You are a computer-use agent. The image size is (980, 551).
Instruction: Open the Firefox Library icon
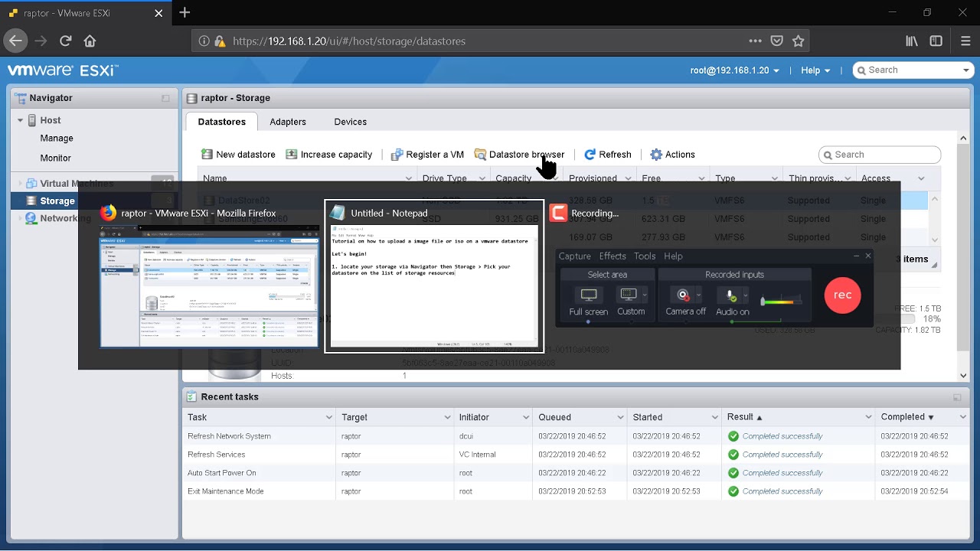[912, 41]
